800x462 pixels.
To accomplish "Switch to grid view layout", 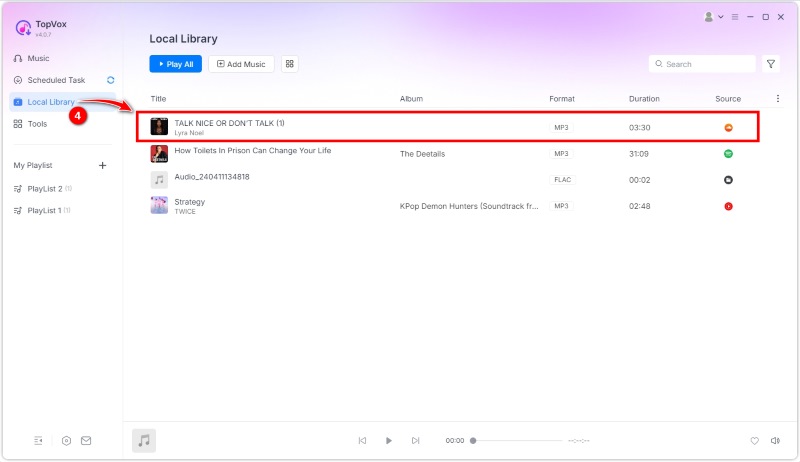I will coord(290,64).
